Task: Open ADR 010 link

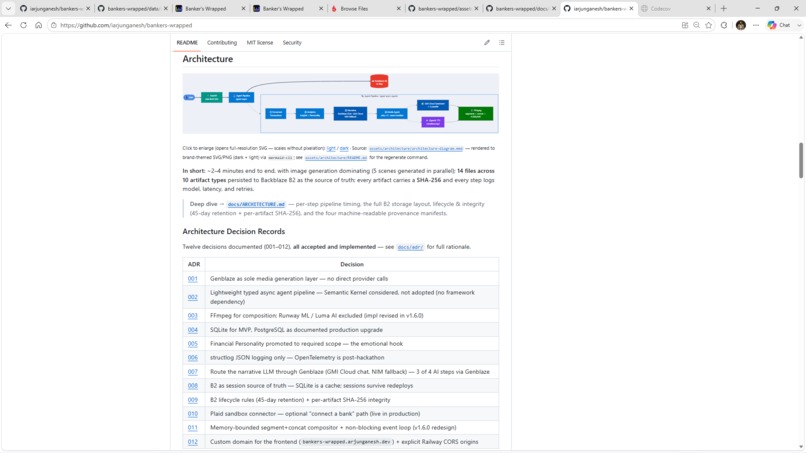Action: (193, 414)
